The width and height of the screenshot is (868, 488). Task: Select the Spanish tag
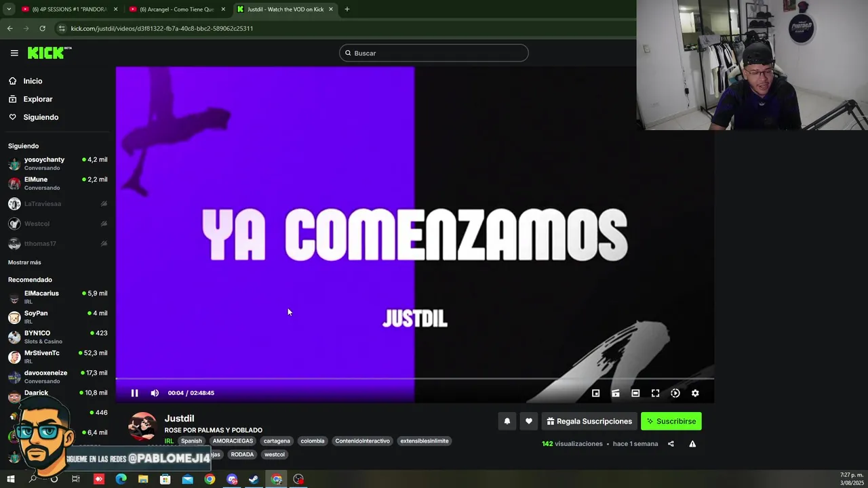(191, 441)
